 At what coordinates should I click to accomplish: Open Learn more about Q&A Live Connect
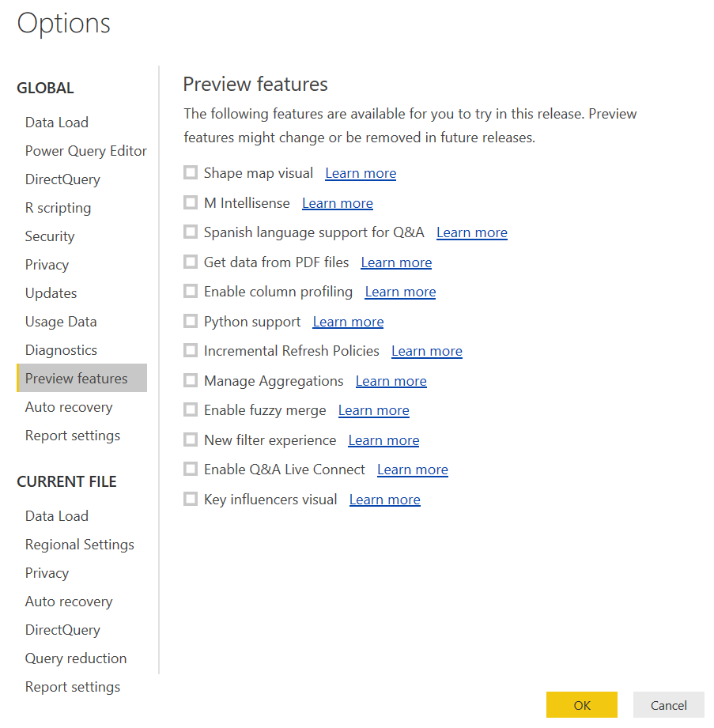tap(412, 469)
